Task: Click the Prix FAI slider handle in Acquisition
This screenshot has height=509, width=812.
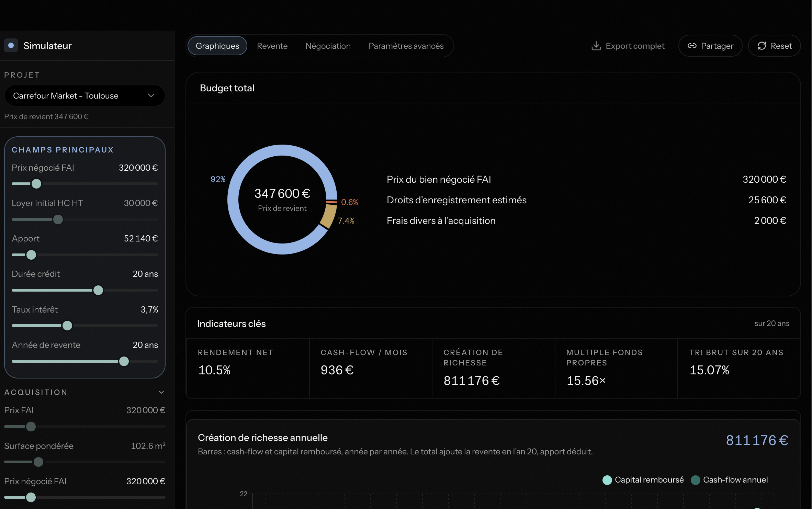Action: 31,427
